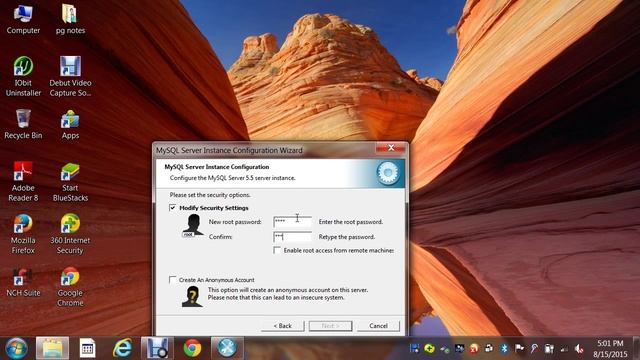
Task: Switch to Debut Video Capture taskbar button
Action: pyautogui.click(x=157, y=348)
